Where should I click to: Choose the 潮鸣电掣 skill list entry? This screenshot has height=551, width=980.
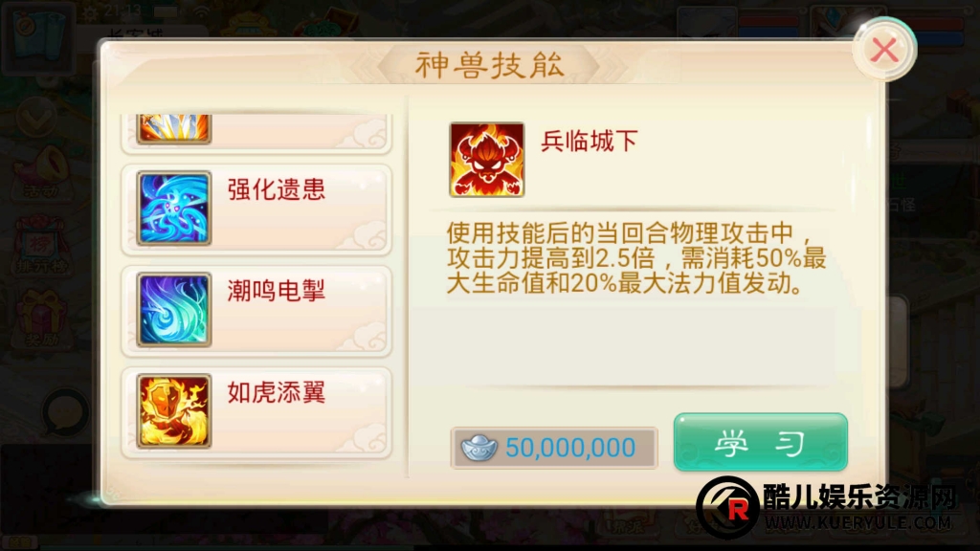(256, 311)
